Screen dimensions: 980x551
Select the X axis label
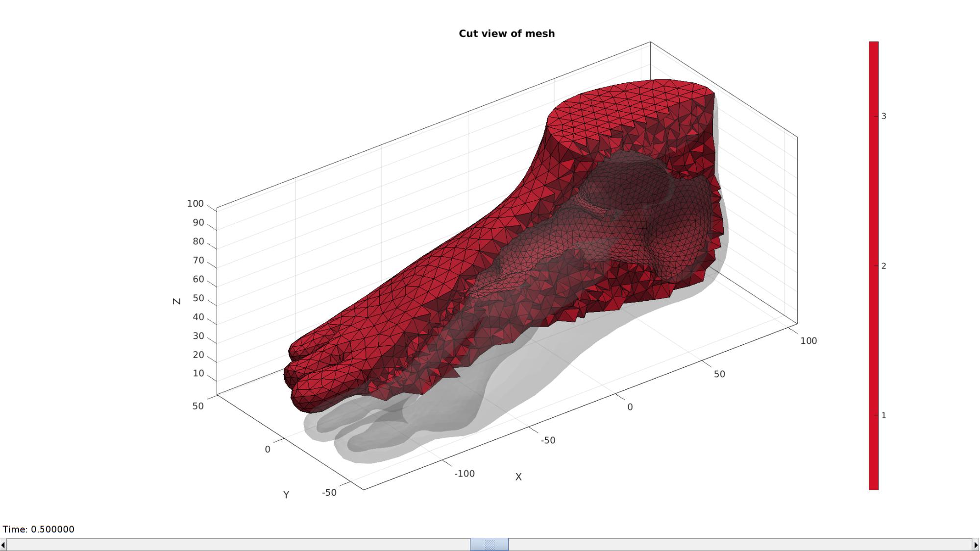[518, 477]
